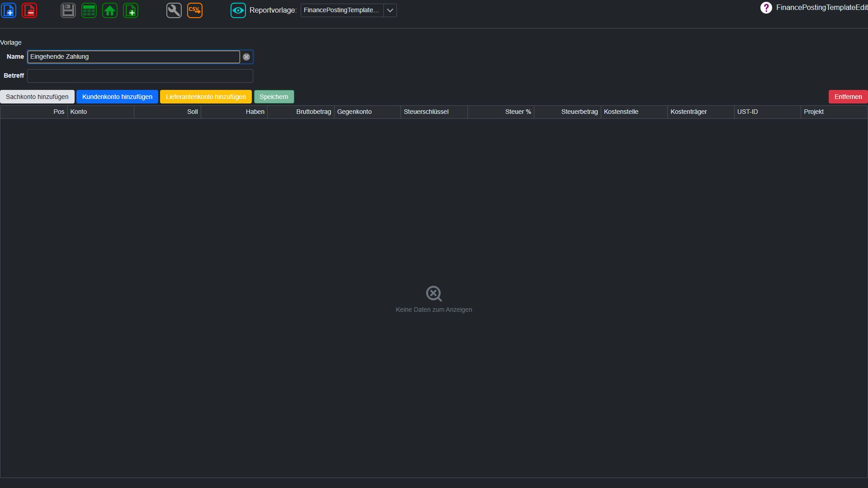Click the Bruttobetrag column header
The height and width of the screenshot is (488, 868).
[x=301, y=112]
